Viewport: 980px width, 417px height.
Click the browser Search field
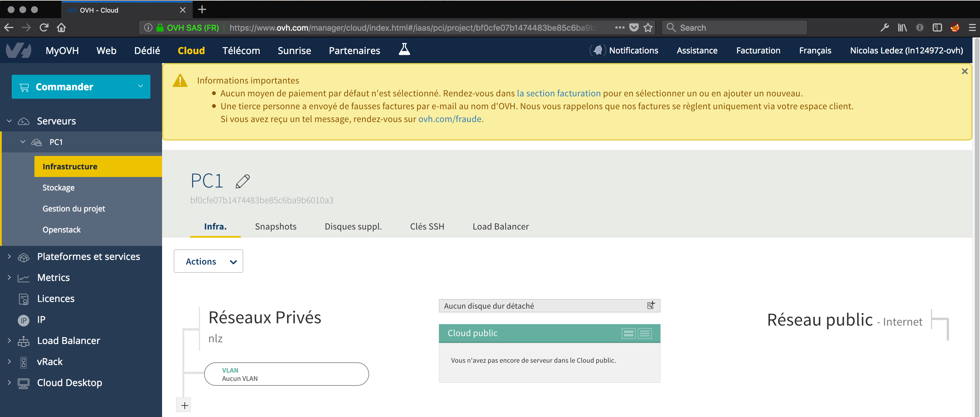point(734,27)
